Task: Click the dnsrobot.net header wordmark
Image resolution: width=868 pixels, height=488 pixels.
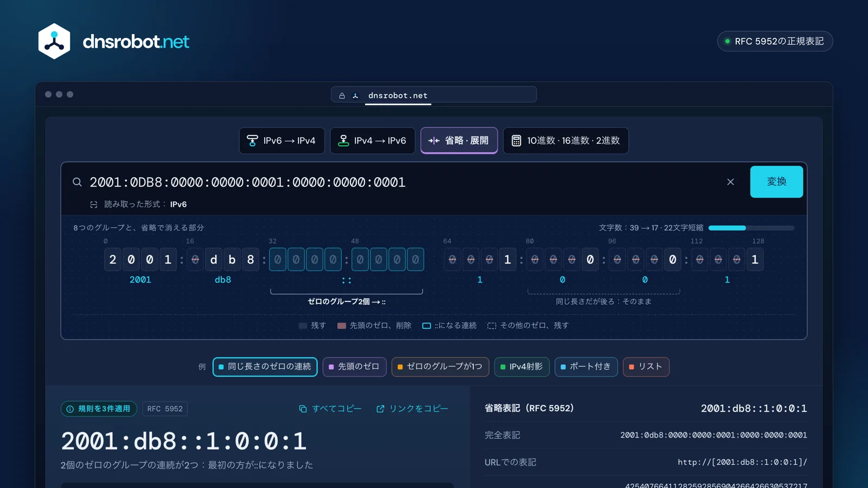Action: click(136, 42)
